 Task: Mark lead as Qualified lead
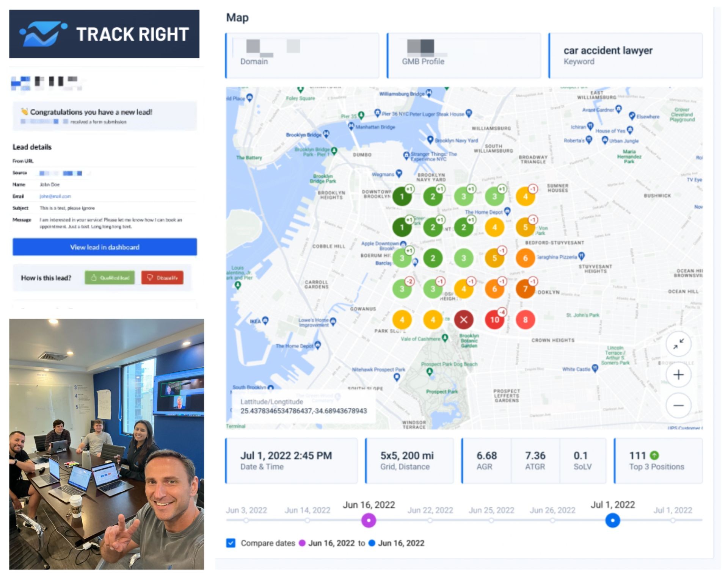(x=110, y=278)
